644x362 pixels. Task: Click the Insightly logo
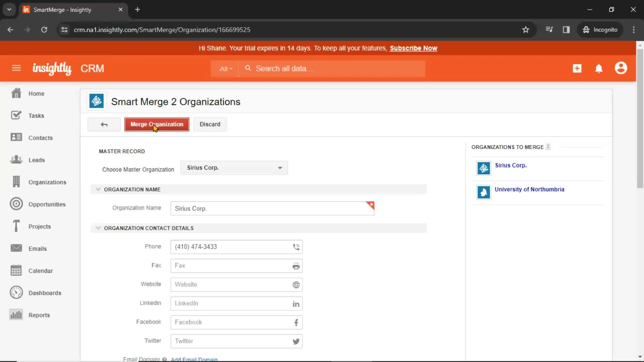click(52, 68)
